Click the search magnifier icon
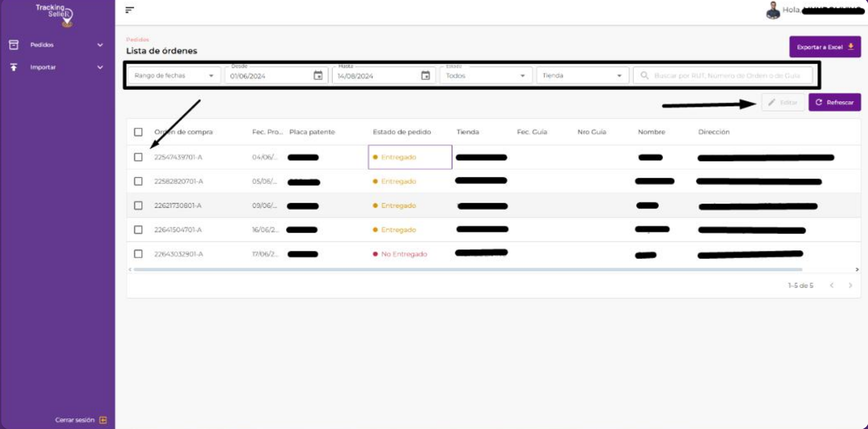Viewport: 868px width, 429px height. tap(644, 75)
